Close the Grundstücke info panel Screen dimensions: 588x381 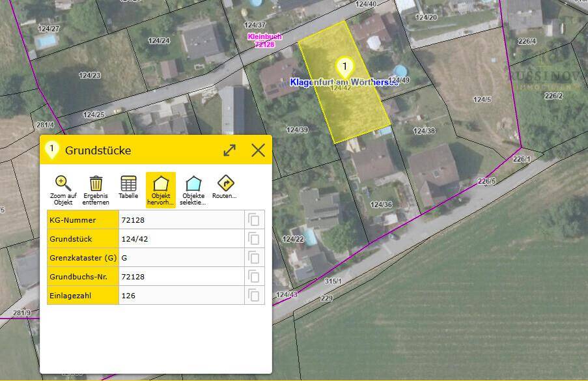pos(258,150)
